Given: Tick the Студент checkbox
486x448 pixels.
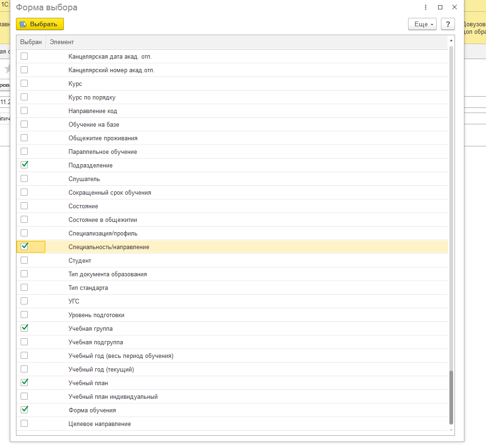Looking at the screenshot, I should (x=24, y=260).
